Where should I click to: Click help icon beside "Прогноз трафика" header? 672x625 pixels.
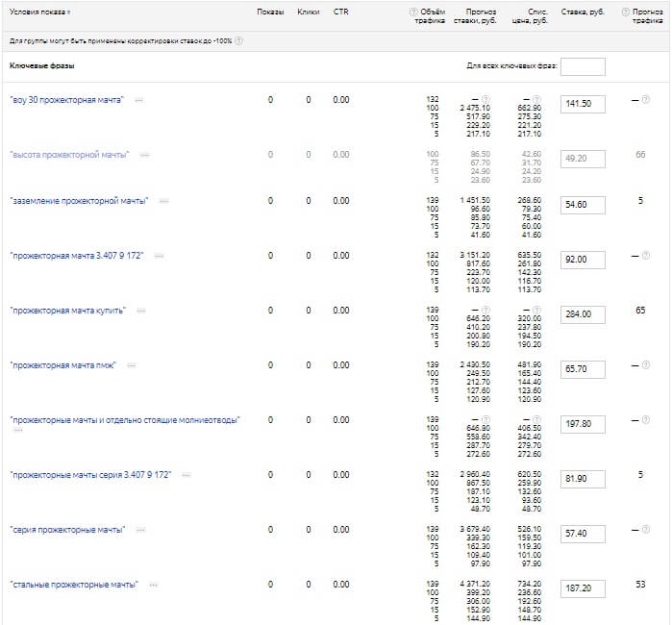626,12
